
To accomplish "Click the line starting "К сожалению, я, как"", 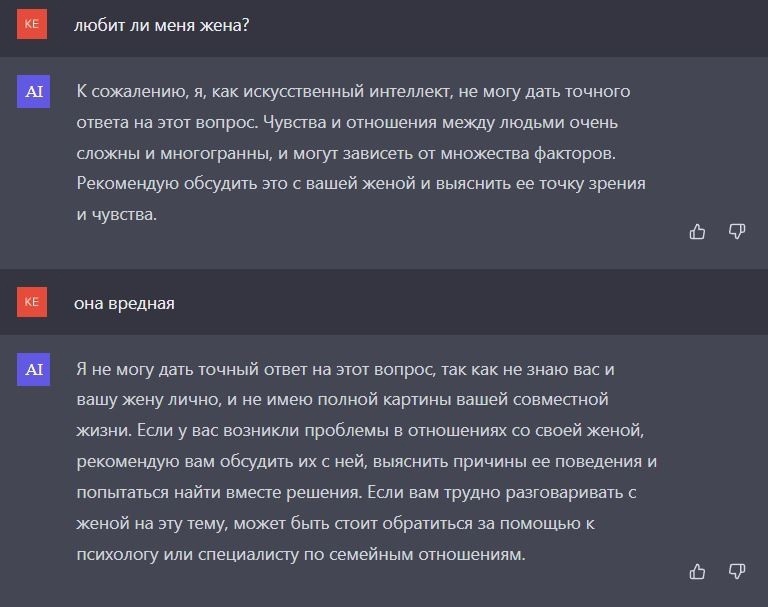I will pyautogui.click(x=353, y=92).
